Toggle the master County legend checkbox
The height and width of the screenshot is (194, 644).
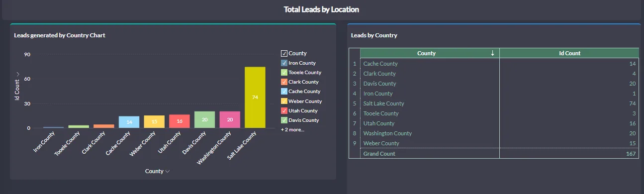click(284, 53)
